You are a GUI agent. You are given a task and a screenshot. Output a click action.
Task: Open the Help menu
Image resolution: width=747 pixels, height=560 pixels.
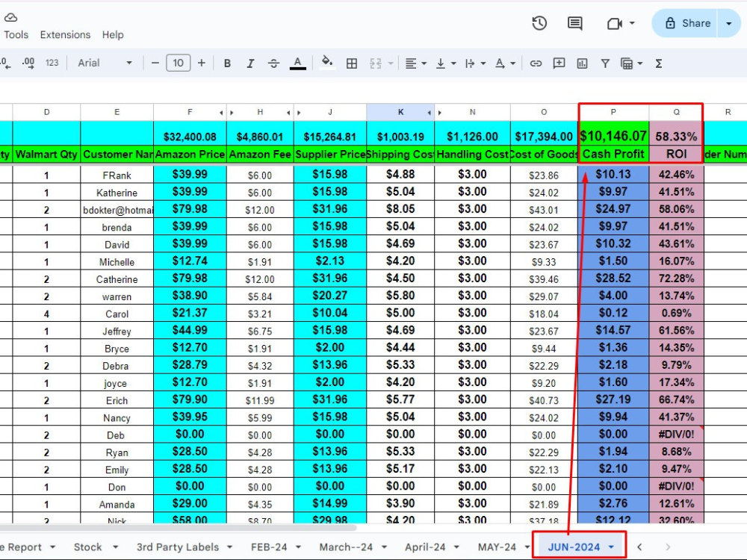click(x=113, y=35)
